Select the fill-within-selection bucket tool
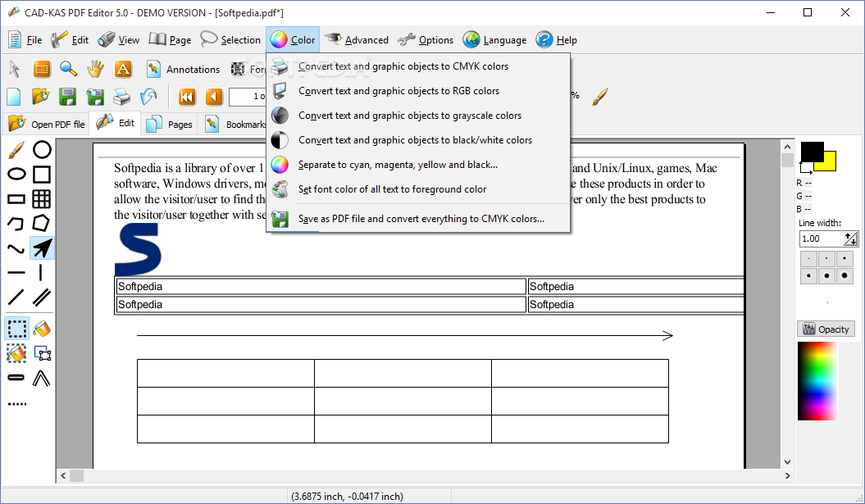The height and width of the screenshot is (504, 865). pyautogui.click(x=16, y=353)
